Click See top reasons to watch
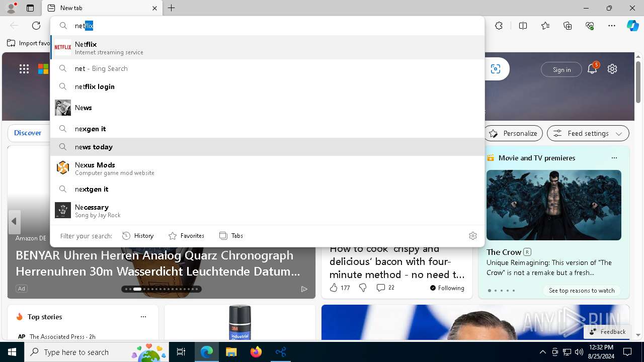 582,291
